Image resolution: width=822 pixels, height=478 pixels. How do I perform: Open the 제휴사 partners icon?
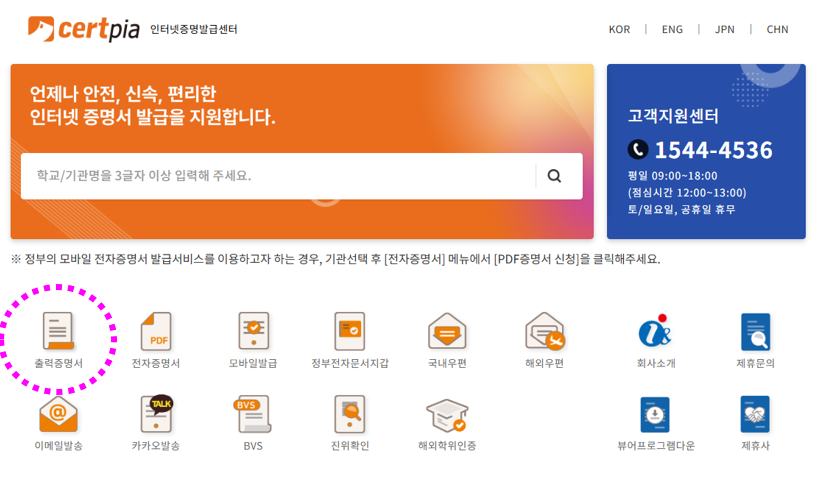[755, 414]
